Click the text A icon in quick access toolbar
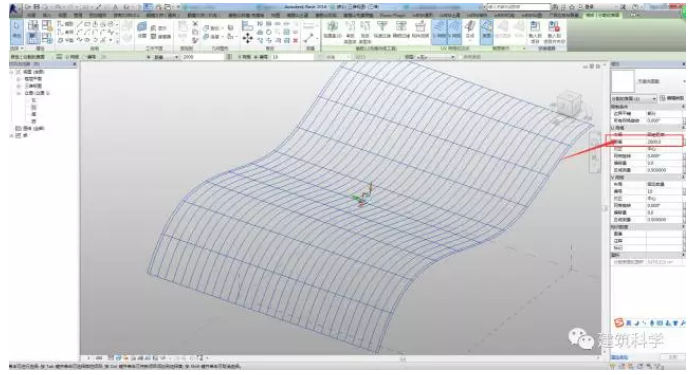Screen dimensions: 693x375 coord(116,7)
